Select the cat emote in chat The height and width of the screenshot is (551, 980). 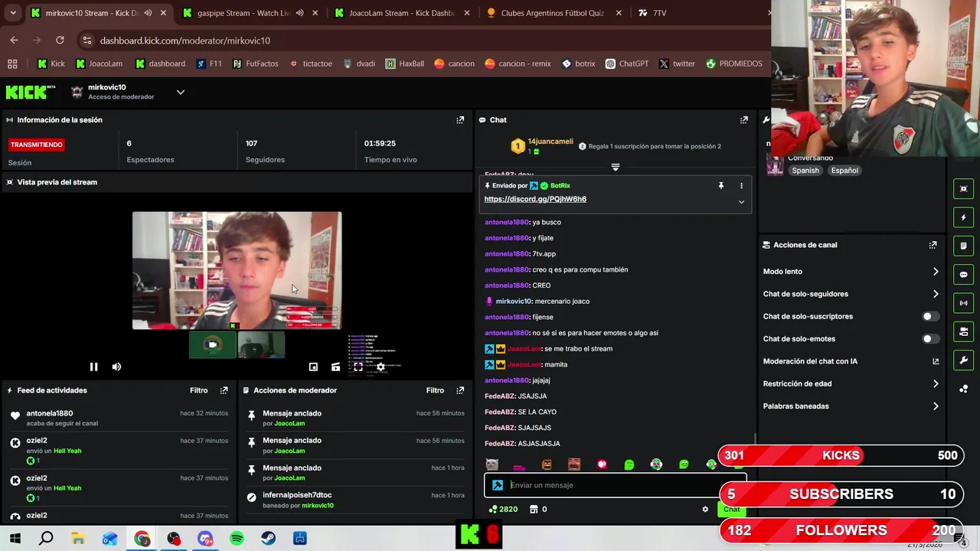[x=492, y=465]
